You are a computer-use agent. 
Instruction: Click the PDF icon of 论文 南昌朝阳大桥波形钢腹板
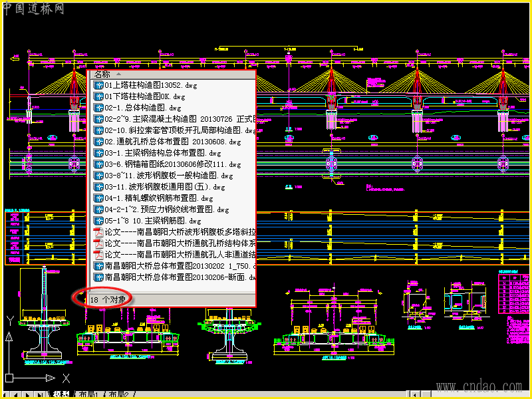click(x=98, y=232)
